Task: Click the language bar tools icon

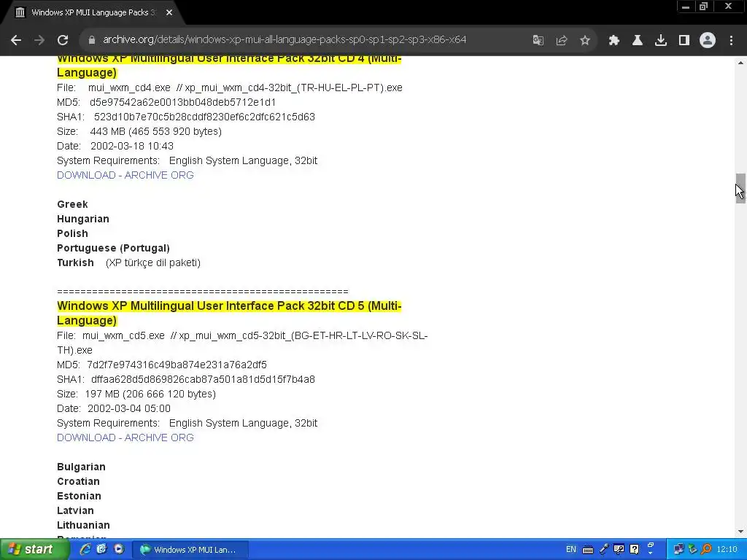Action: 619,550
